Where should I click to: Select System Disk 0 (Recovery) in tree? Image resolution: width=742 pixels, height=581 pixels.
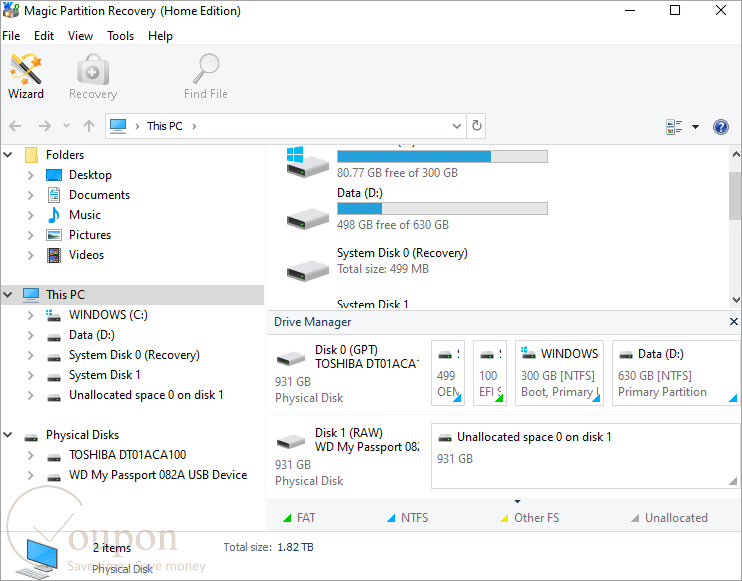click(x=134, y=355)
